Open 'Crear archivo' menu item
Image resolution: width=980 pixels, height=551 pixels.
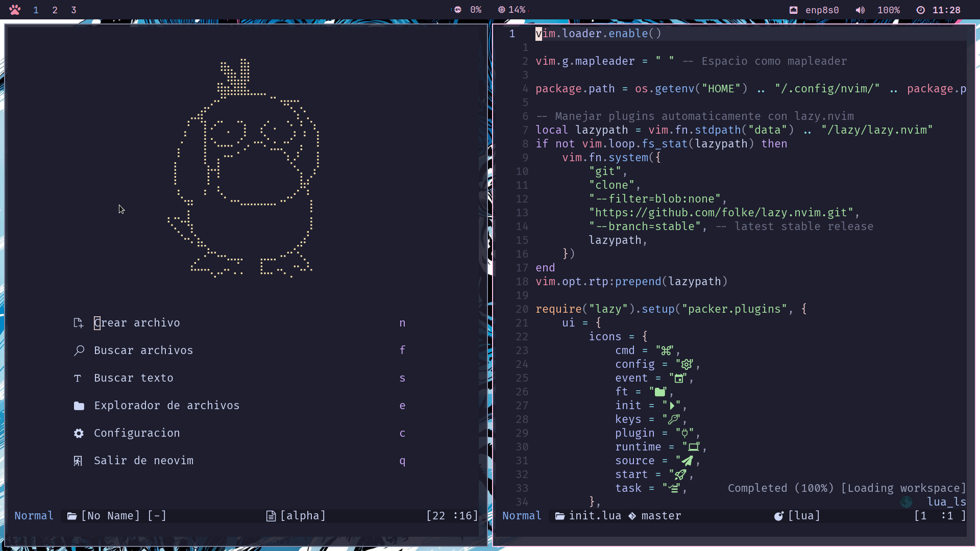click(x=137, y=322)
